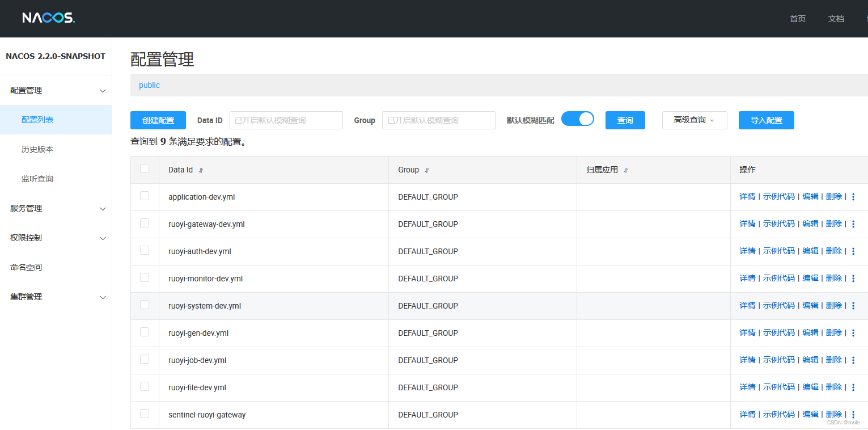
Task: Sort the table by Data Id
Action: [201, 170]
